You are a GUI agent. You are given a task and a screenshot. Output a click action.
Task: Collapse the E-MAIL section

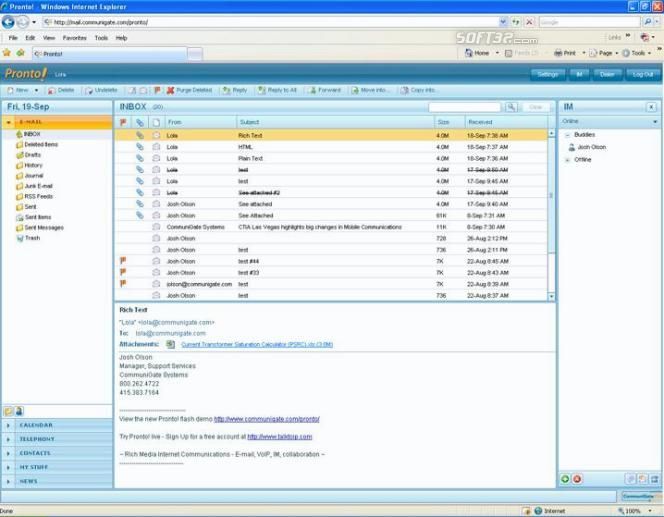8,122
